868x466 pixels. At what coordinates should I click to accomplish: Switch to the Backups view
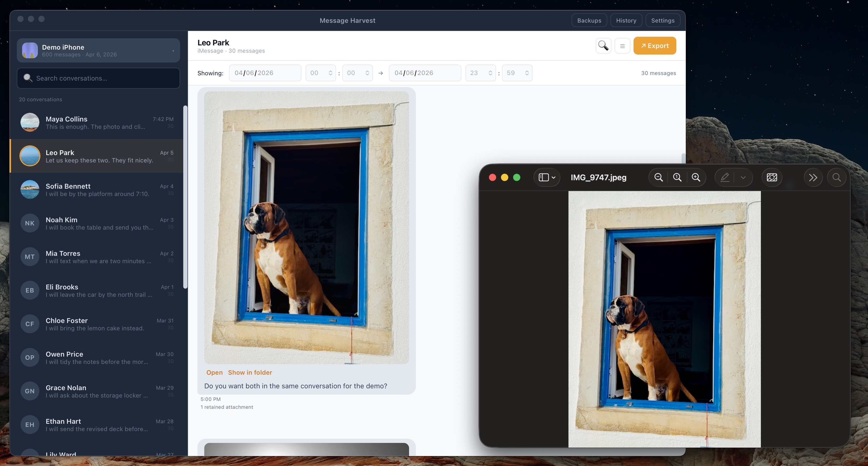click(x=589, y=20)
